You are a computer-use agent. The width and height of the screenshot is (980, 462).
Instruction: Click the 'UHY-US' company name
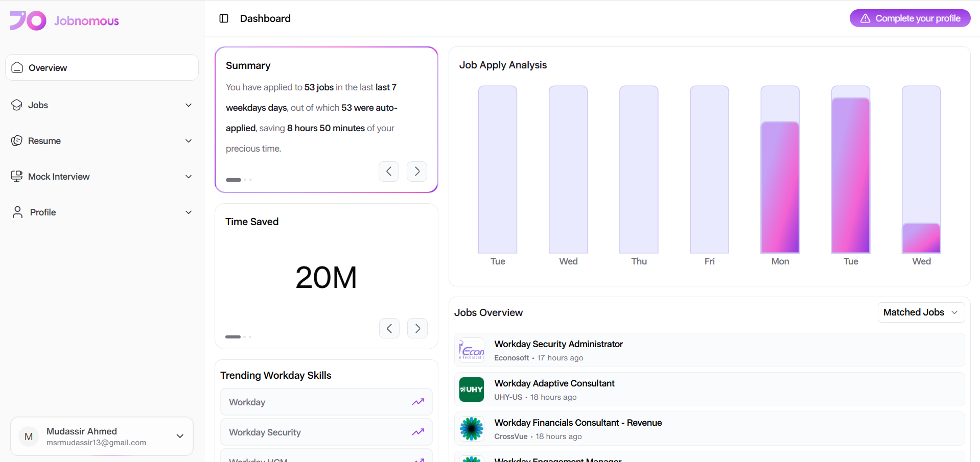tap(508, 397)
